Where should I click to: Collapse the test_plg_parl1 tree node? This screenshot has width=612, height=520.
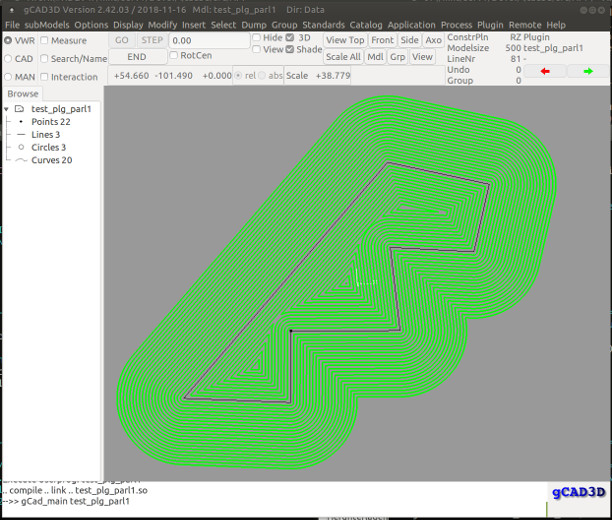[6, 109]
